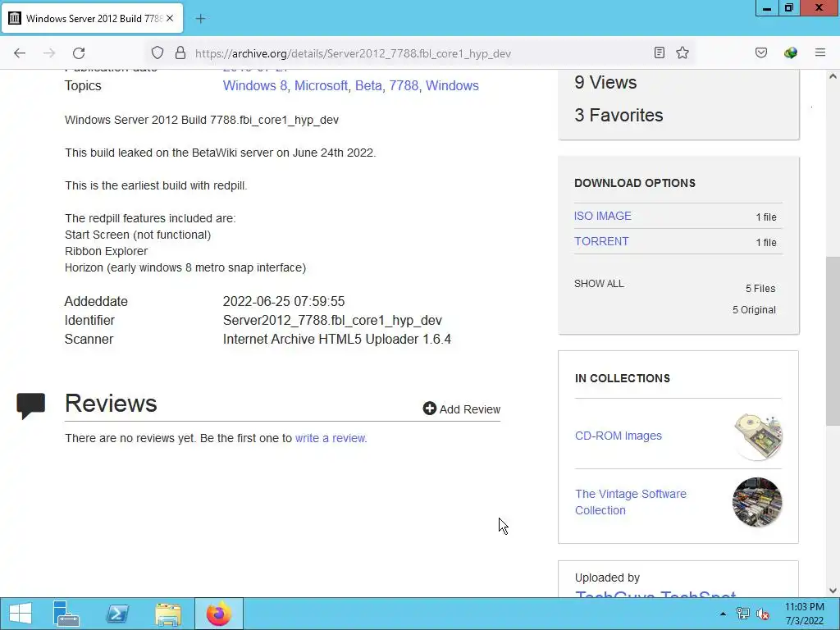The height and width of the screenshot is (630, 840).
Task: Open the CD-ROM Images collection link
Action: point(619,436)
